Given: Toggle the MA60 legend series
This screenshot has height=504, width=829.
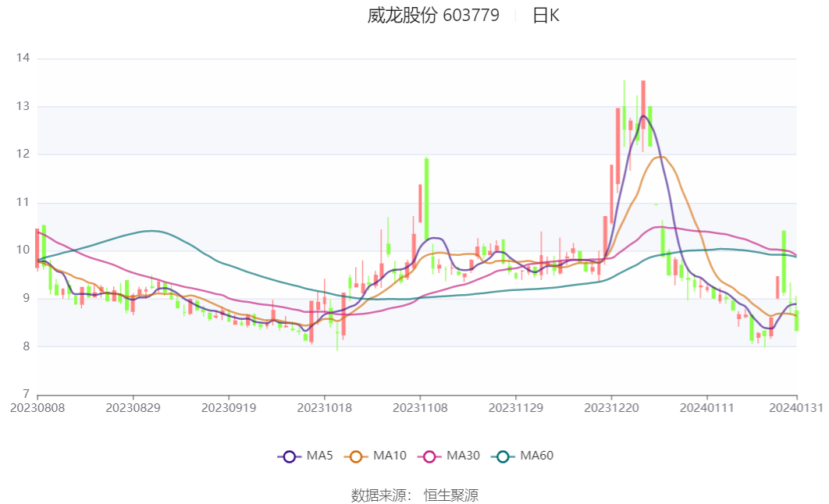Looking at the screenshot, I should tap(521, 456).
